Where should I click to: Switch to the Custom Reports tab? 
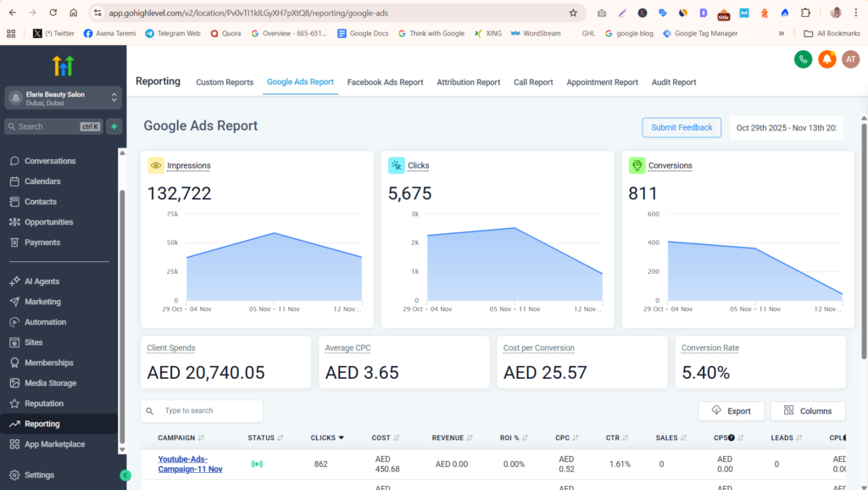pyautogui.click(x=224, y=82)
